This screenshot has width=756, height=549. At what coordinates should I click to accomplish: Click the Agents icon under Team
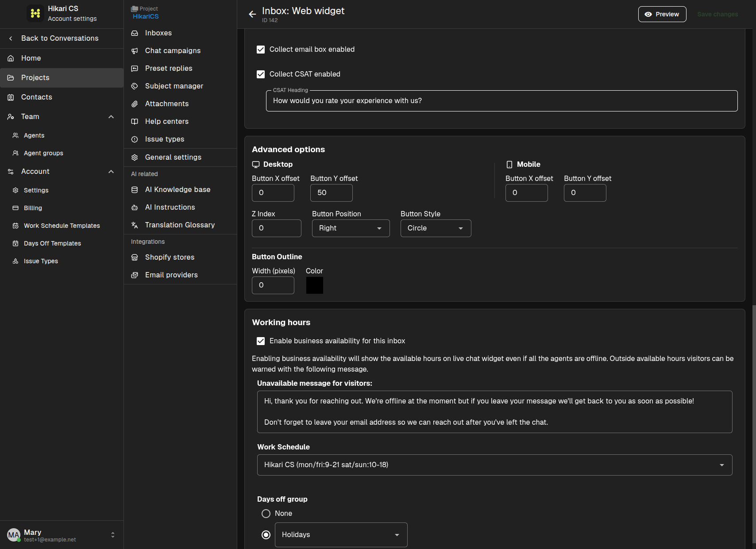click(15, 135)
